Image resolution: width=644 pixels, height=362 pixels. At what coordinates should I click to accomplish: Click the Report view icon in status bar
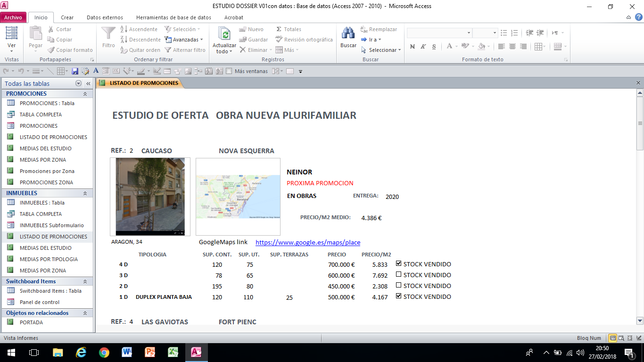click(612, 338)
